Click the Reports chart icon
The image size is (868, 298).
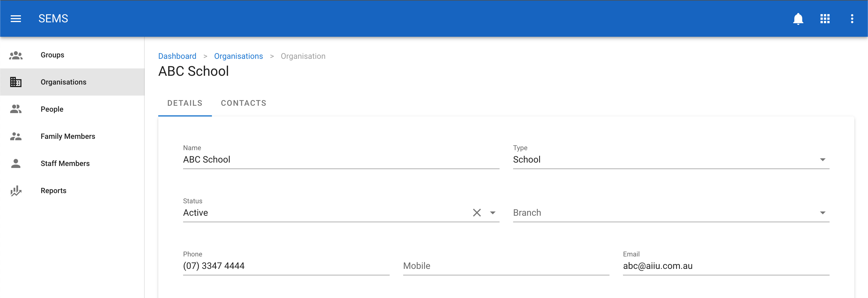[16, 191]
